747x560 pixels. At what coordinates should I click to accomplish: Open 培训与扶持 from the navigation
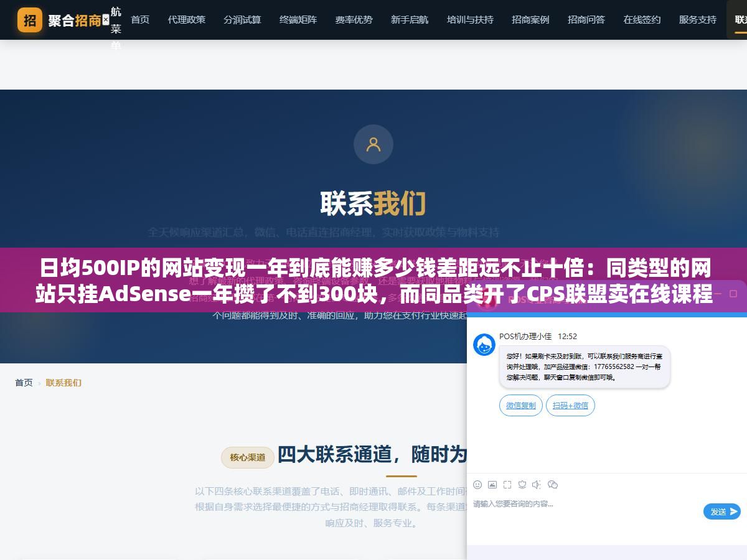470,20
